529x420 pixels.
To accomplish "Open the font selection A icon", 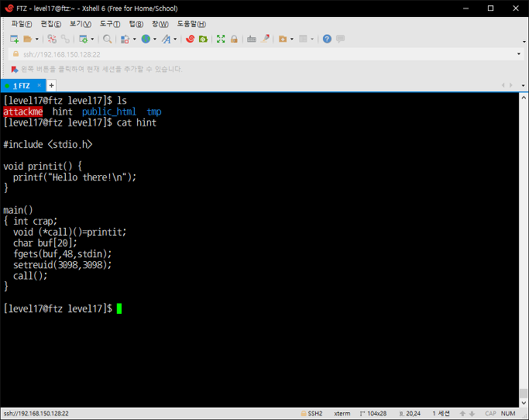I will pos(166,40).
